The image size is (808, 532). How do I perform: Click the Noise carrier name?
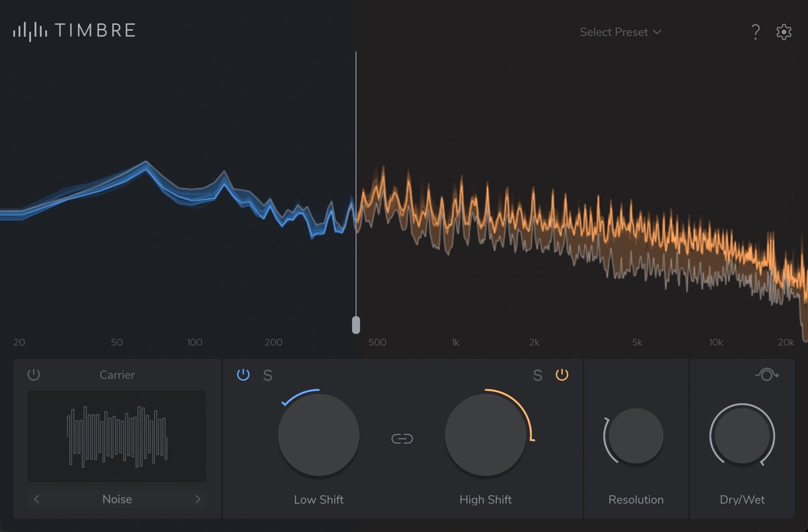pyautogui.click(x=117, y=499)
